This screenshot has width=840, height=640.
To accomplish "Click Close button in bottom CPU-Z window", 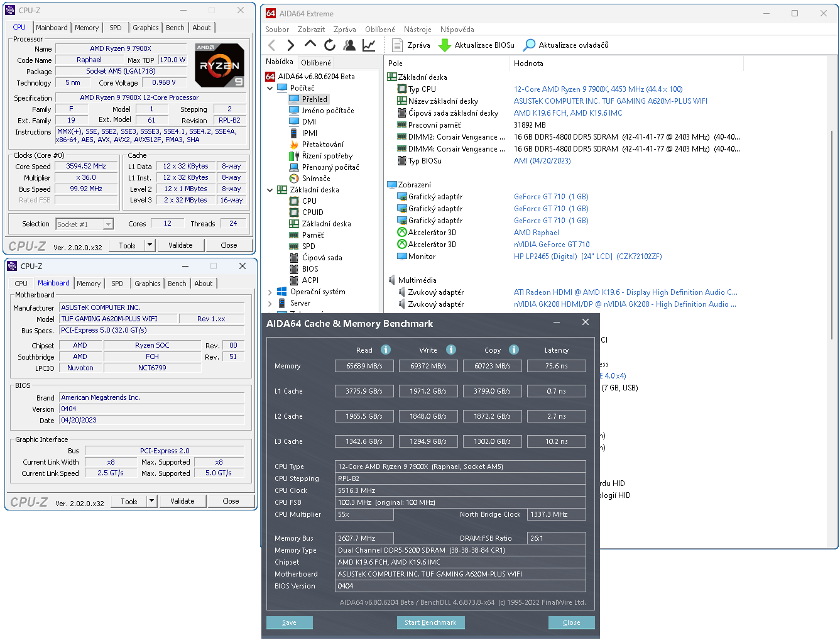I will 231,501.
